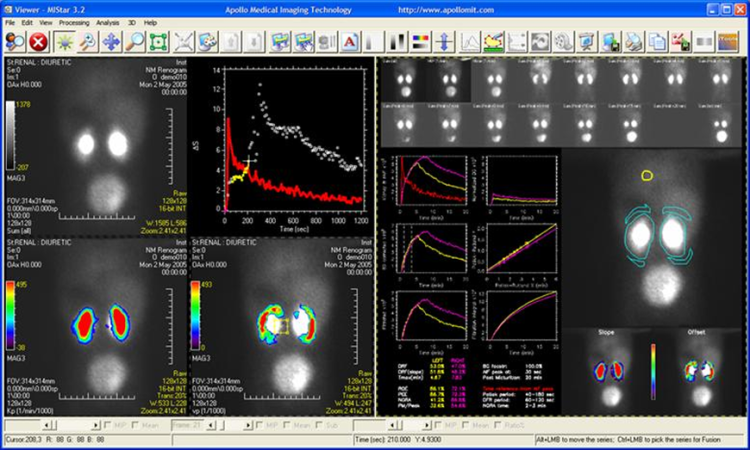Screen dimensions: 750x450
Task: Enable the first MIP checkbox at bottom left
Action: [x=106, y=425]
